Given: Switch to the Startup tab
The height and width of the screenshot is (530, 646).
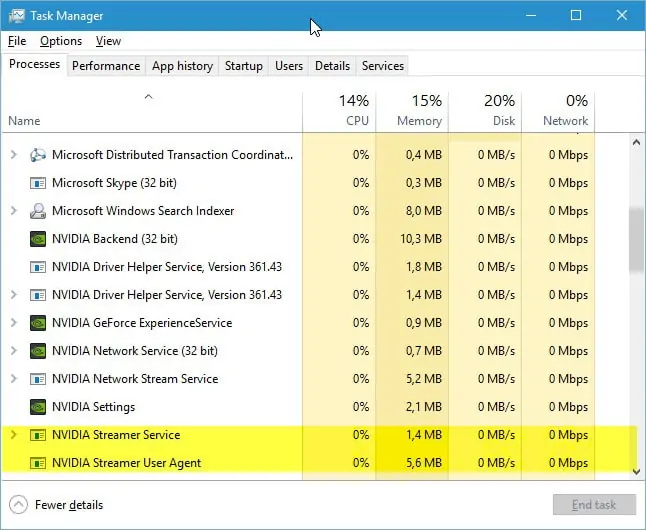Looking at the screenshot, I should 243,66.
